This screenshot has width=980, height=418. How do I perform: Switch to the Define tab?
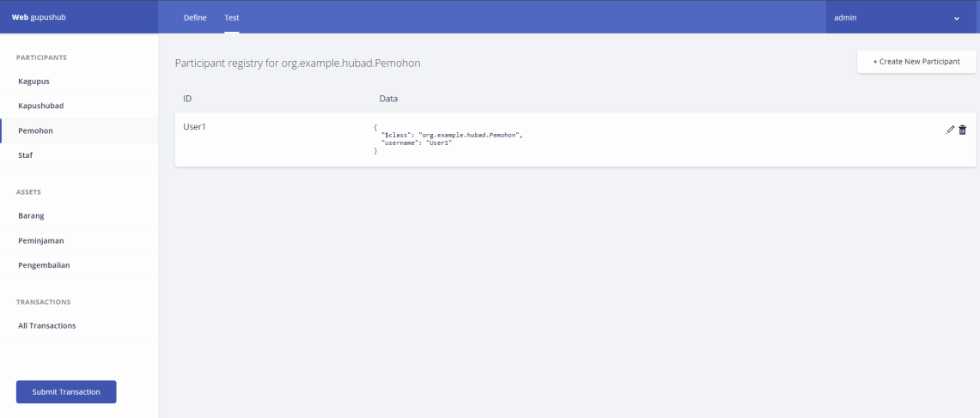195,17
